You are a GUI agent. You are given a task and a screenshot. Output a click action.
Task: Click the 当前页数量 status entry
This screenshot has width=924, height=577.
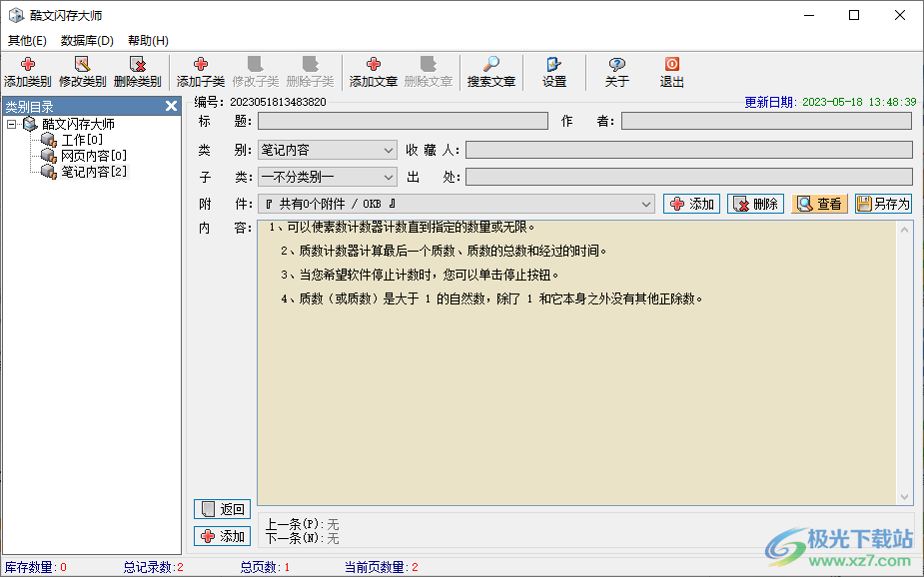point(382,568)
